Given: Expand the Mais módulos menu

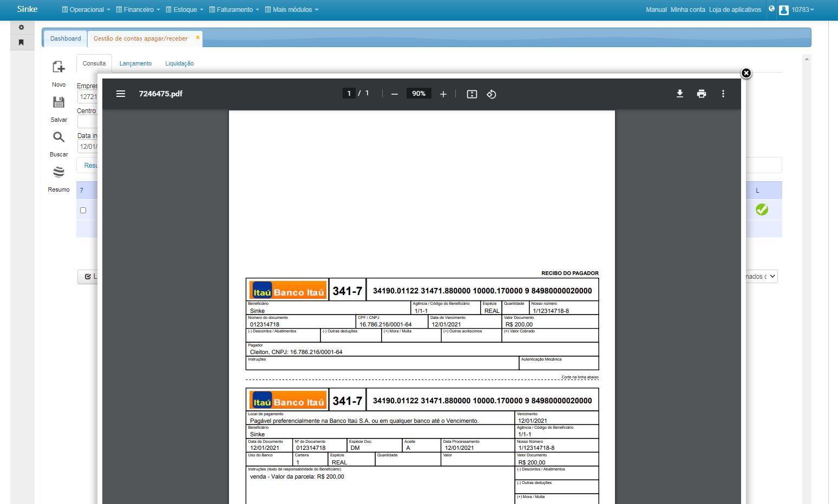Looking at the screenshot, I should pos(292,10).
